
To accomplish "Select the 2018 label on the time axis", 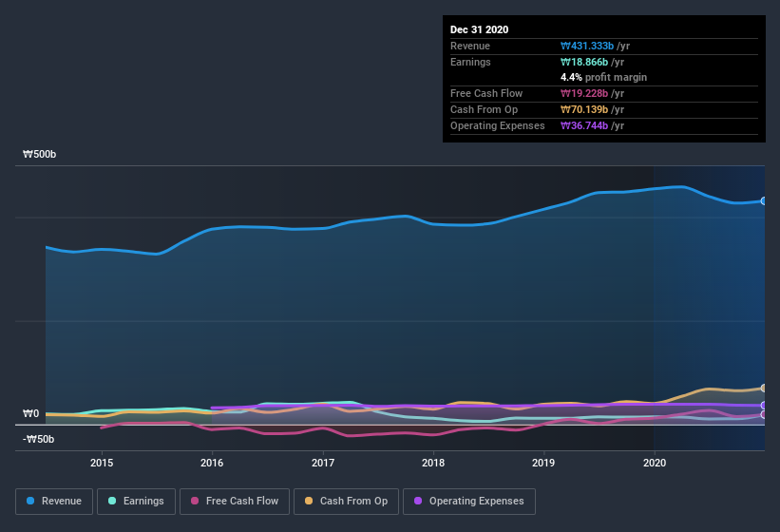I will coord(433,463).
